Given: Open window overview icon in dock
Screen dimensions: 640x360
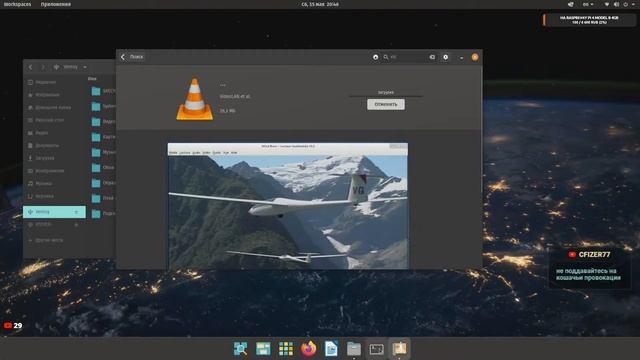Looking at the screenshot, I should [263, 349].
